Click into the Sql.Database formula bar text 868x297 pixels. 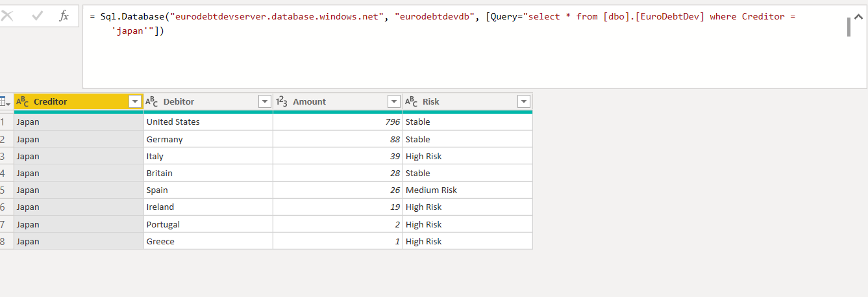tap(441, 23)
